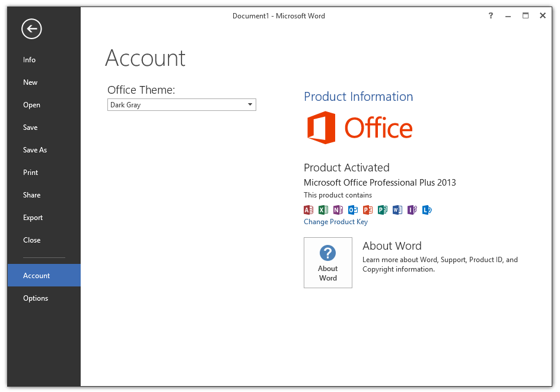The height and width of the screenshot is (392, 560).
Task: Select Save As in the sidebar
Action: pos(35,150)
